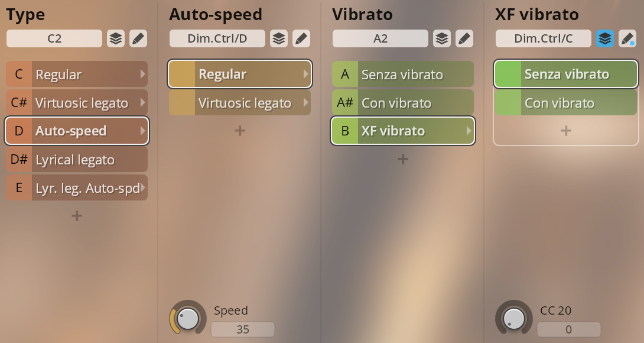Click the layers icon in the Vibrato column
Viewport: 644px width, 343px height.
[x=442, y=38]
